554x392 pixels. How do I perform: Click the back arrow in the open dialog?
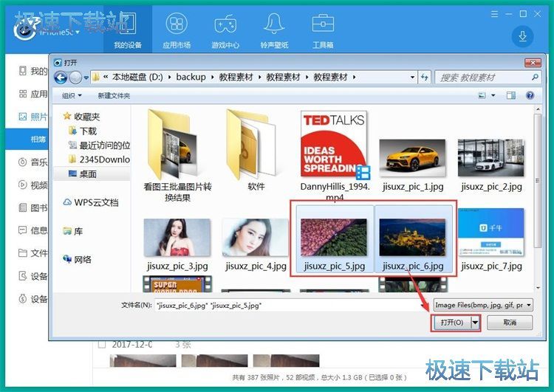click(x=61, y=78)
